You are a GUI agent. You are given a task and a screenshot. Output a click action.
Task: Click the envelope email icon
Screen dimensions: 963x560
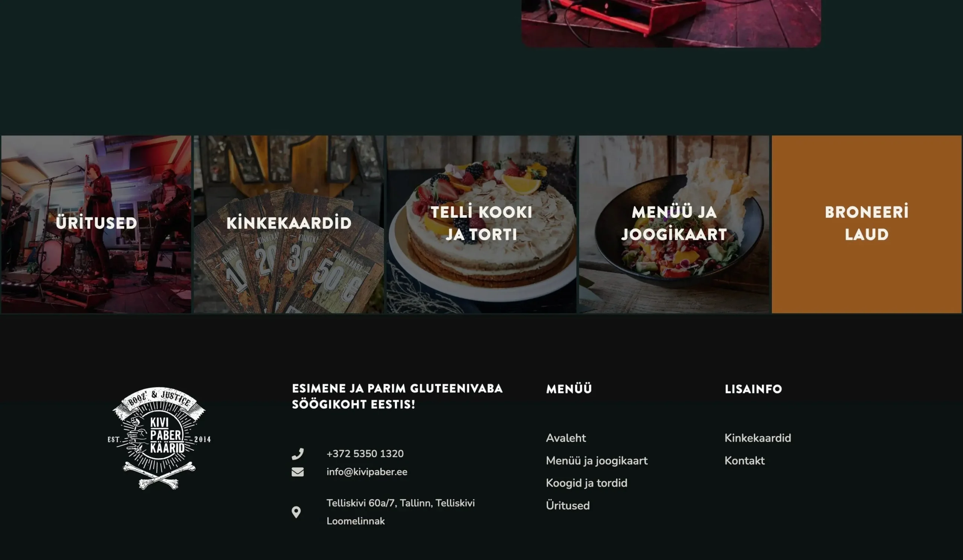pyautogui.click(x=298, y=472)
